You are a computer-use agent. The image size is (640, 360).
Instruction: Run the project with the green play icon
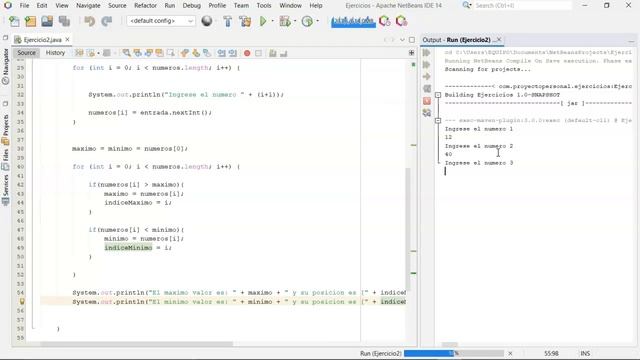pyautogui.click(x=263, y=21)
